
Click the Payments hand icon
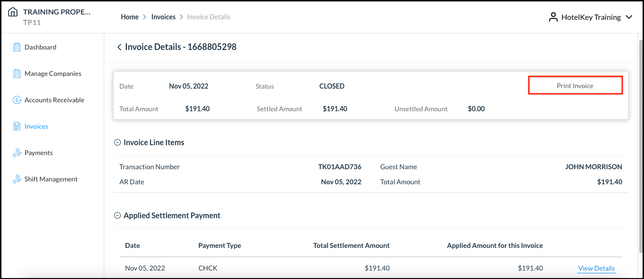pyautogui.click(x=17, y=153)
